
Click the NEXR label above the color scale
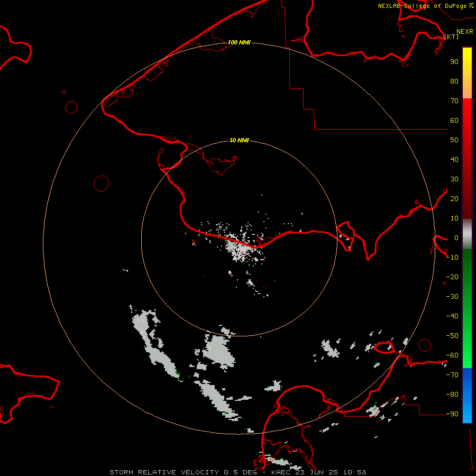[x=465, y=32]
